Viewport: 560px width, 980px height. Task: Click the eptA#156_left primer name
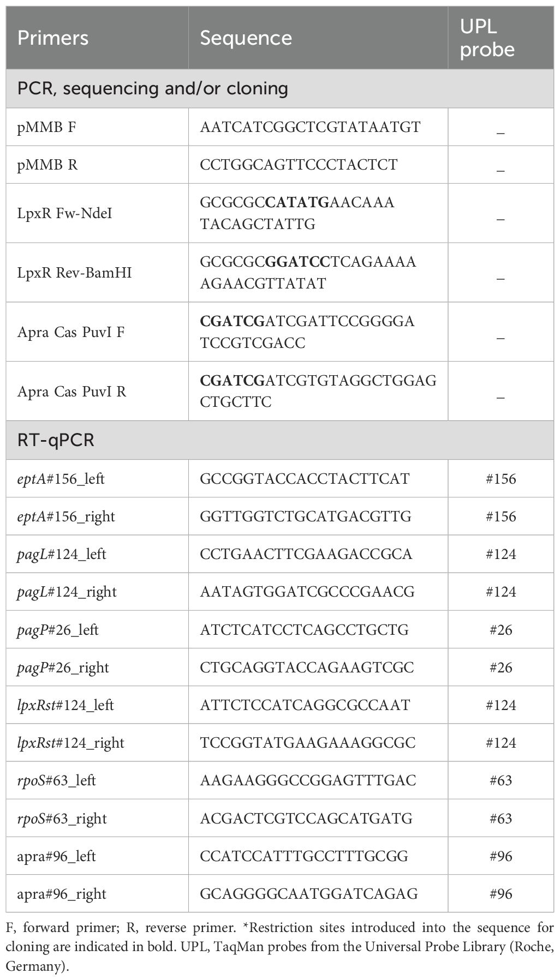pos(61,479)
